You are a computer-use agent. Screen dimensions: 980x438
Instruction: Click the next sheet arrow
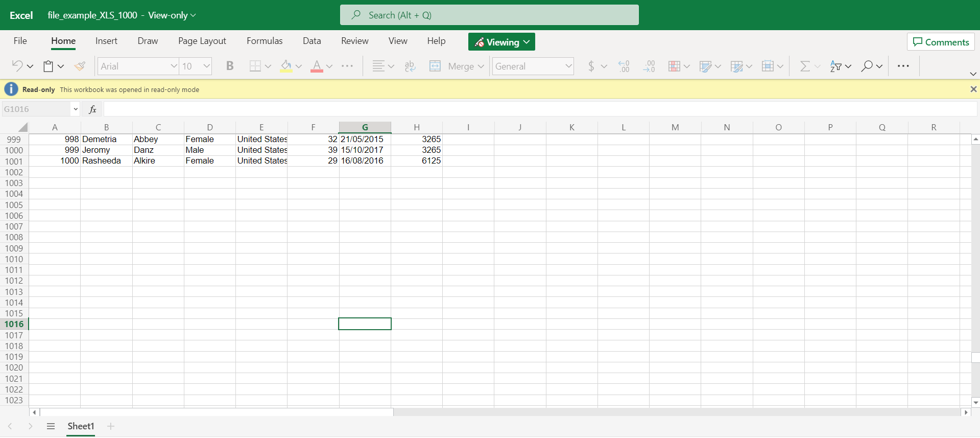[31, 426]
